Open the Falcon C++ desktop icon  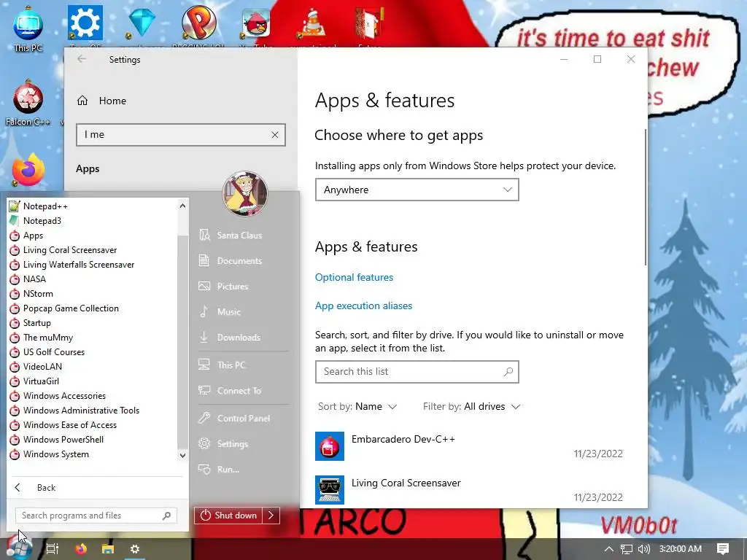(x=28, y=103)
